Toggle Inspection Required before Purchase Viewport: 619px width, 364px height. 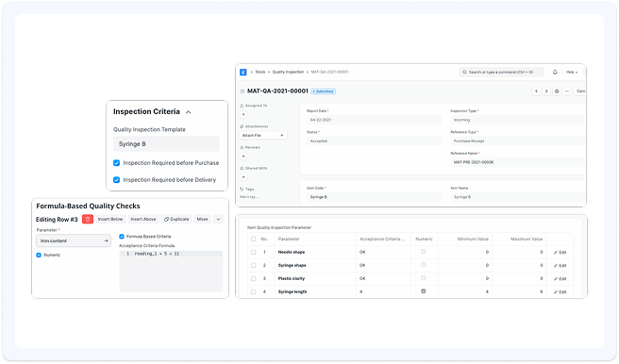(x=116, y=163)
